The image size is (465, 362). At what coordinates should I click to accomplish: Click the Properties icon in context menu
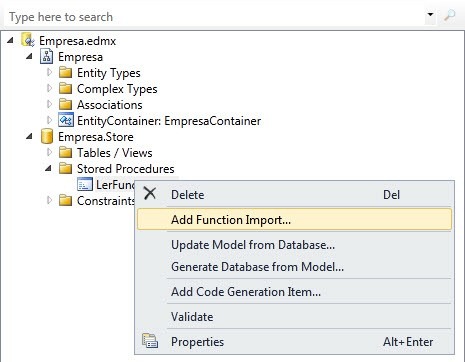pyautogui.click(x=150, y=341)
